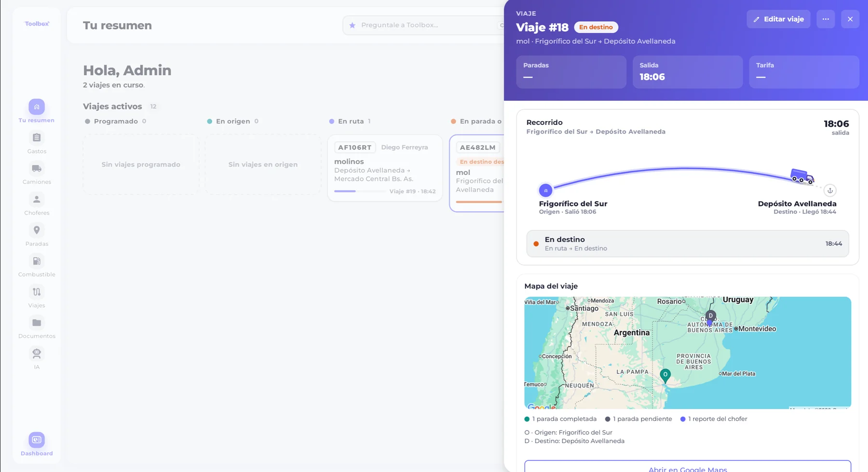Open Viajes route icon
Screen dimensions: 868x472
pos(37,292)
